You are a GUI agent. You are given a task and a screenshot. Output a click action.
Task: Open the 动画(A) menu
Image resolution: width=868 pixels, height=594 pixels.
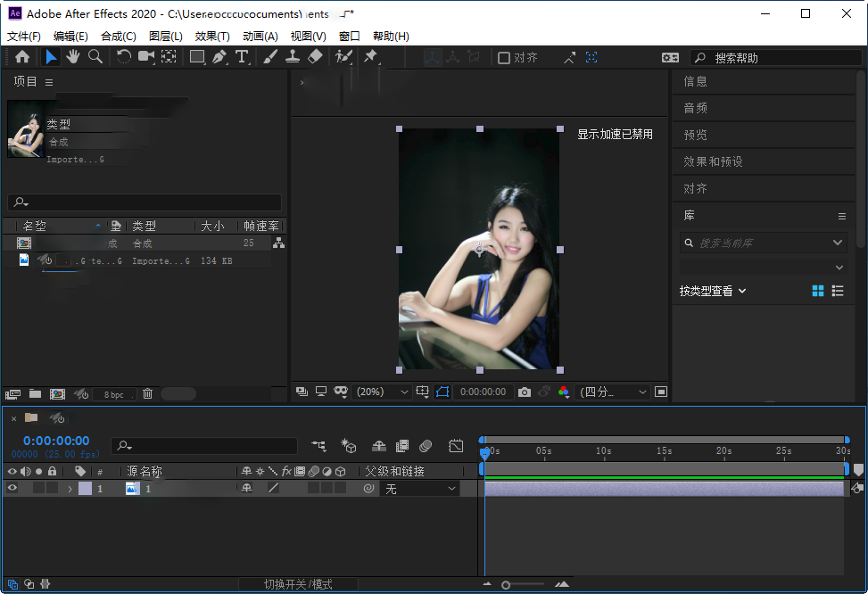(260, 36)
